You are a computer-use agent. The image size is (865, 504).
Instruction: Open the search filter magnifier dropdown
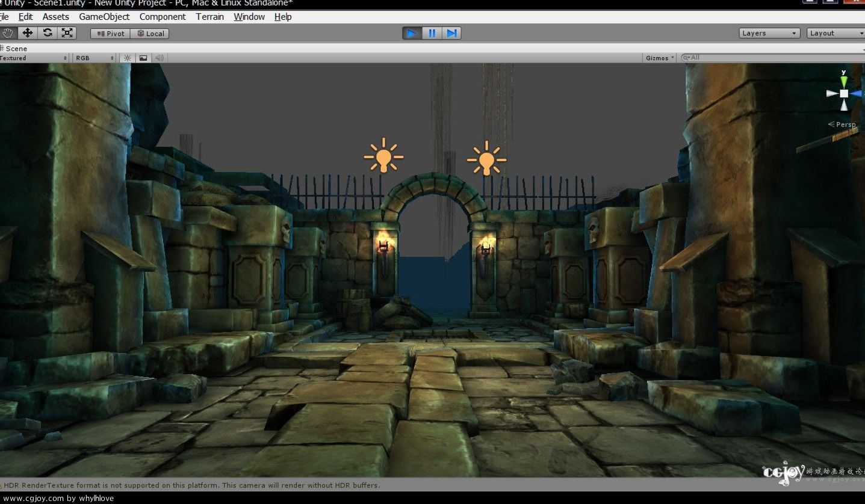686,58
